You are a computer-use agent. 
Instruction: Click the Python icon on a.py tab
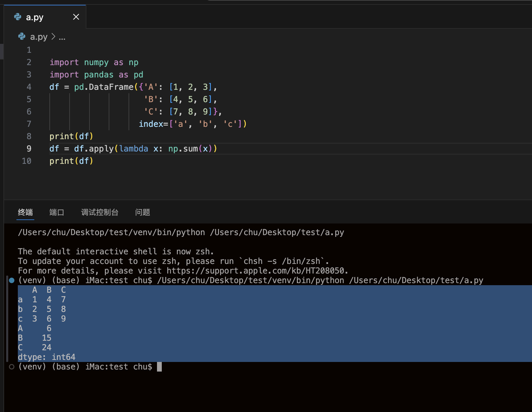(x=18, y=17)
